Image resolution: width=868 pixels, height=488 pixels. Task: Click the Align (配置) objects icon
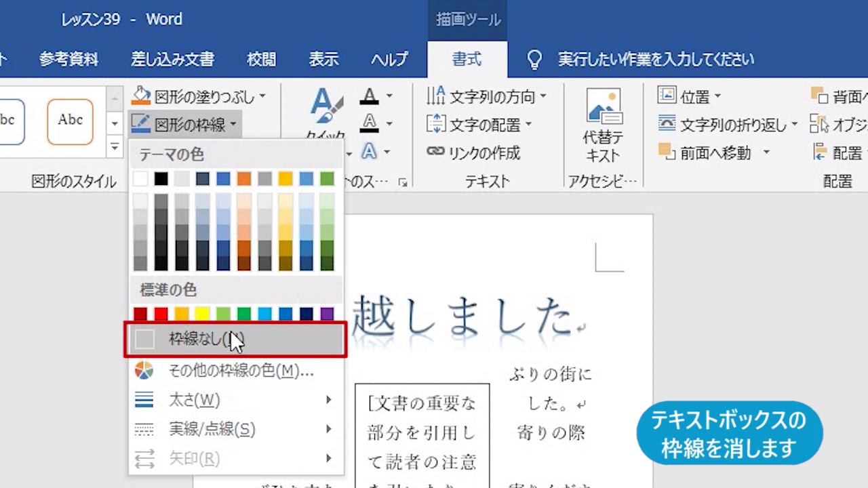pos(819,152)
